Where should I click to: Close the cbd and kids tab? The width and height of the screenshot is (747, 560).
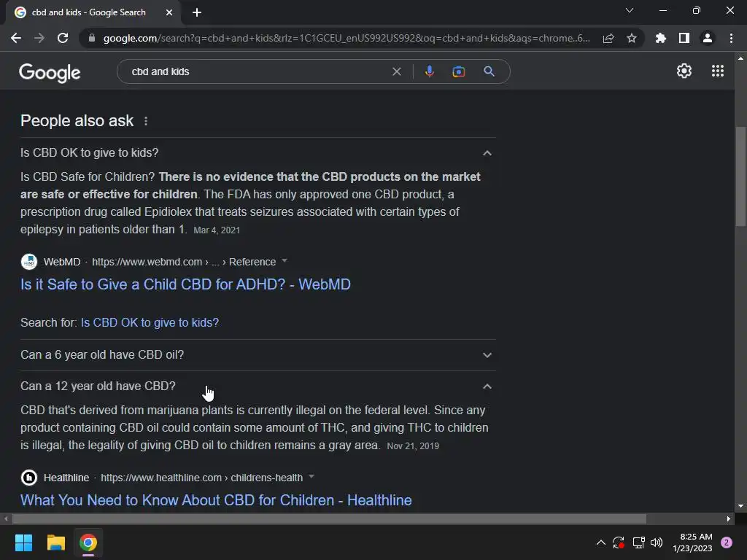(169, 12)
